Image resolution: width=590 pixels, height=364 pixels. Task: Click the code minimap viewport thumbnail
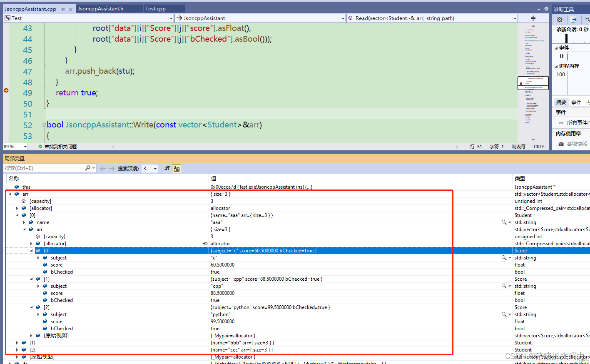point(533,83)
